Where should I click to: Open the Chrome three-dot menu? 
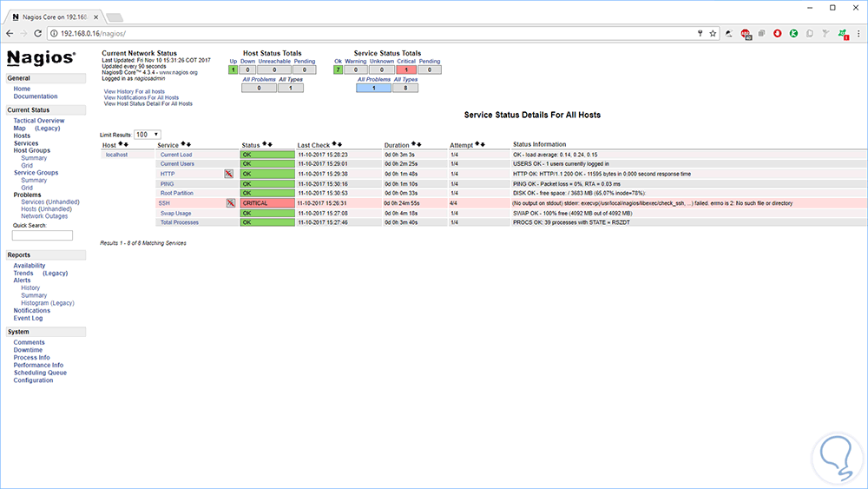[858, 33]
